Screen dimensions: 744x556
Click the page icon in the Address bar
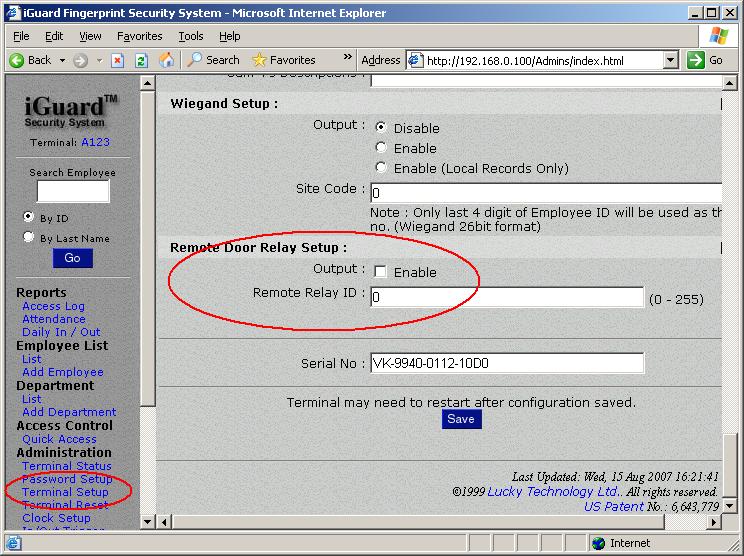[416, 60]
